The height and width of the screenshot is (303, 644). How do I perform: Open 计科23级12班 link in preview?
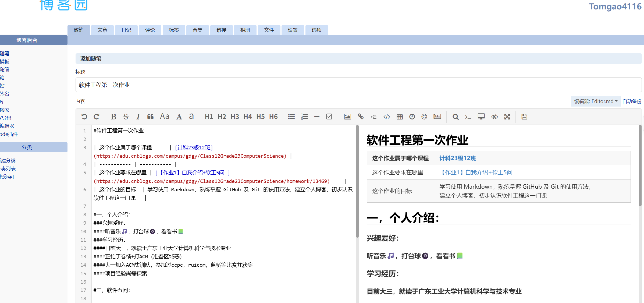point(457,158)
